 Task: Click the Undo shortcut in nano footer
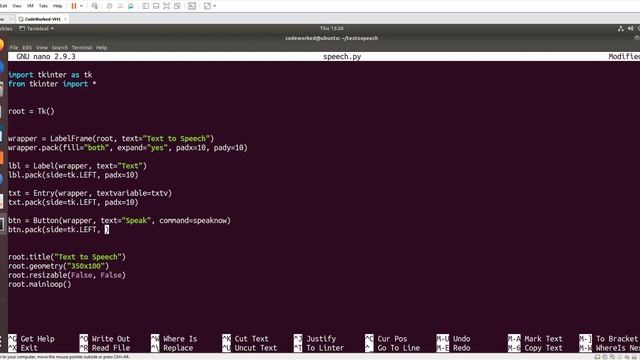[x=453, y=339]
